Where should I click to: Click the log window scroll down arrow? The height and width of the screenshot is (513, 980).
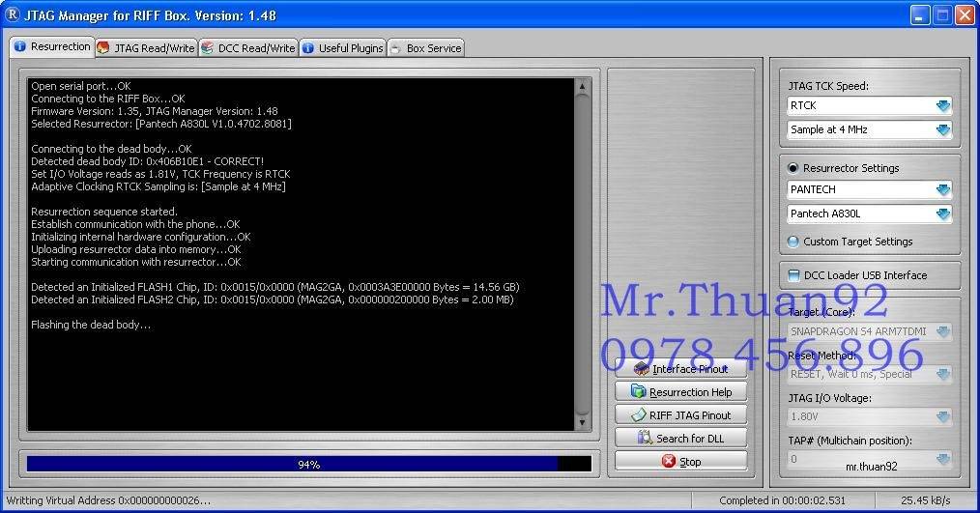[x=582, y=422]
